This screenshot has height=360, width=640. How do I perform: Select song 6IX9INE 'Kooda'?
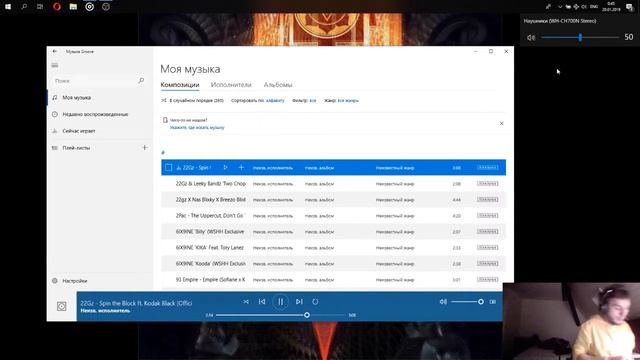pos(333,264)
